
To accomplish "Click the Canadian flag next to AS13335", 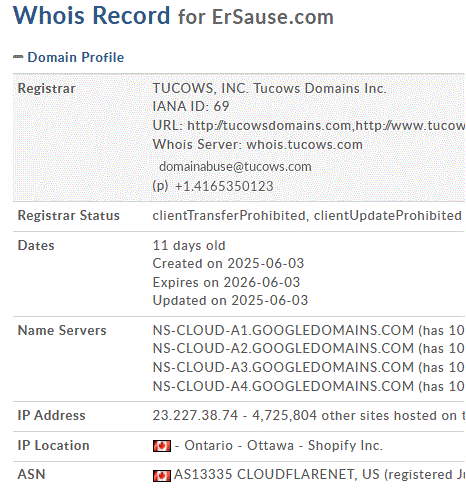I will [162, 475].
